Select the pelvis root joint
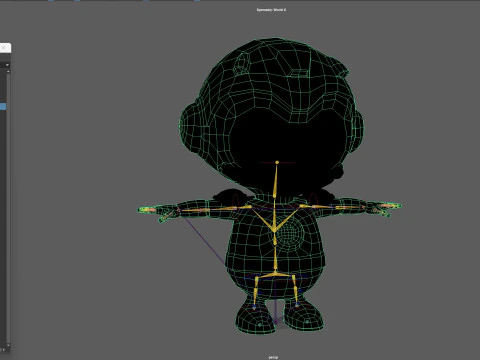This screenshot has height=360, width=480. click(x=275, y=273)
